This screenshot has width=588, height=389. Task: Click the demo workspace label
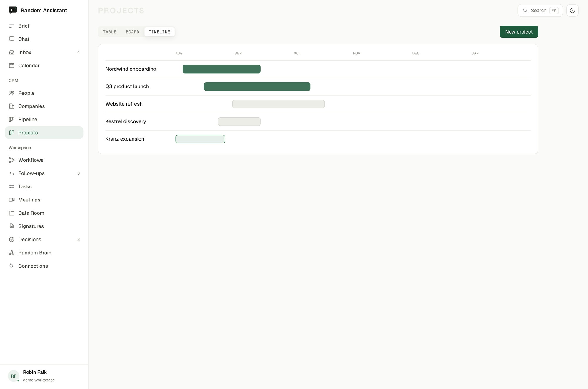(39, 380)
